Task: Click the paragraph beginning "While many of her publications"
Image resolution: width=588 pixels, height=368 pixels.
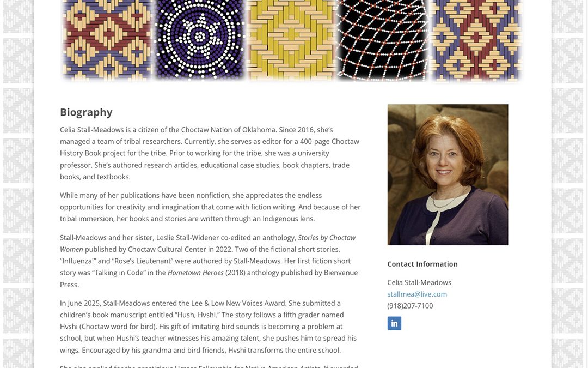Action: 210,207
